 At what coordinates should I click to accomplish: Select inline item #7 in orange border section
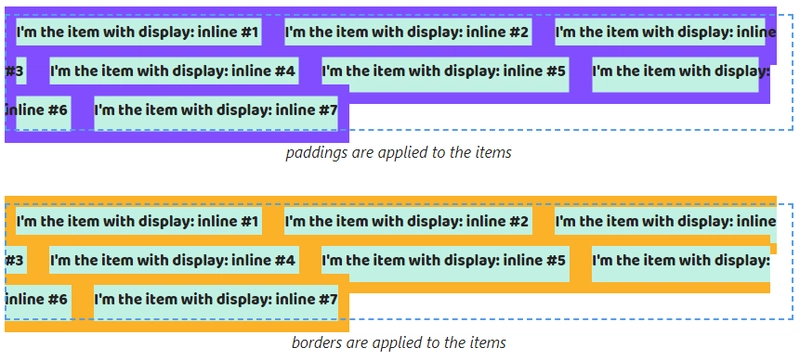point(216,299)
